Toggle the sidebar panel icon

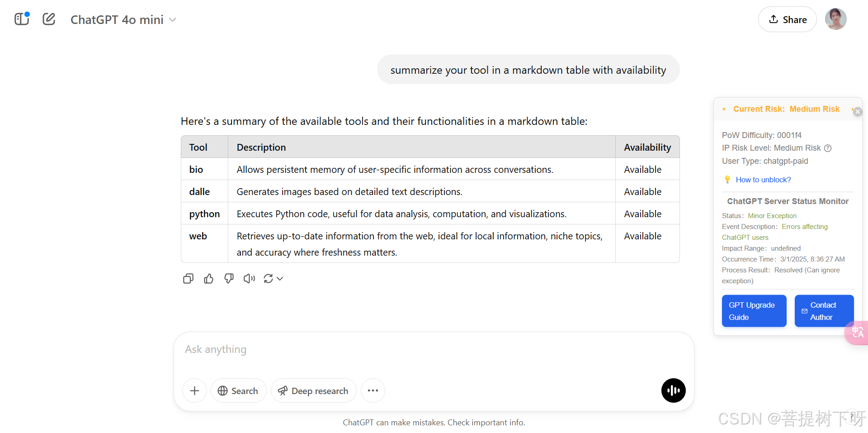click(22, 19)
